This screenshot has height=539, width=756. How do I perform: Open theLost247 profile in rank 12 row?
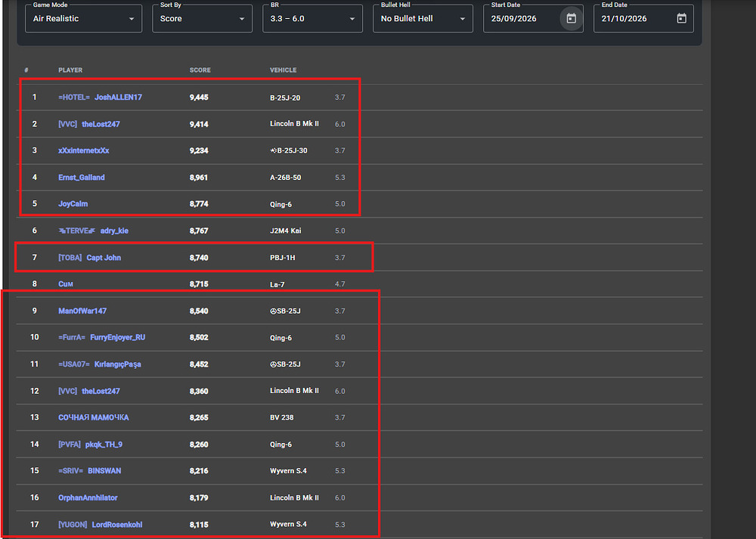click(101, 391)
